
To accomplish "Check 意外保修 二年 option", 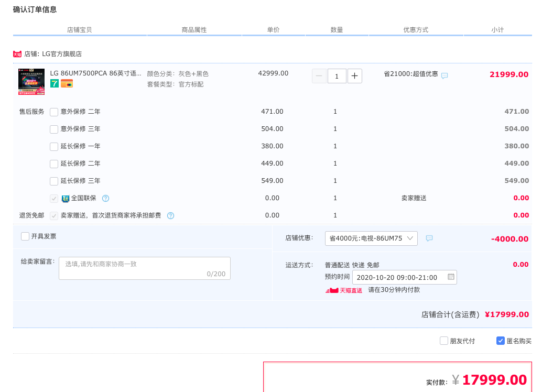I will 54,112.
